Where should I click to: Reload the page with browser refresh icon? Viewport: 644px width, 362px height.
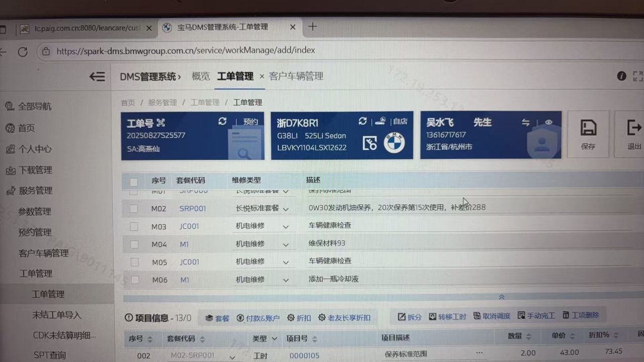coord(23,52)
